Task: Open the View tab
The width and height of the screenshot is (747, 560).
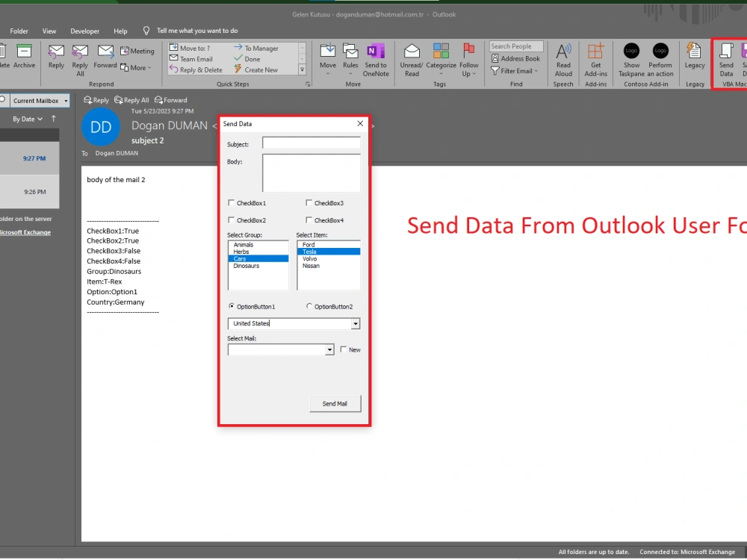Action: pos(49,31)
